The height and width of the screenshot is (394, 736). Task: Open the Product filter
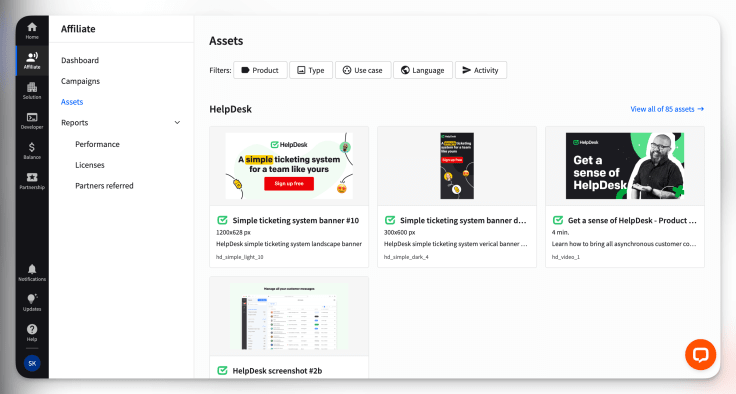tap(260, 70)
